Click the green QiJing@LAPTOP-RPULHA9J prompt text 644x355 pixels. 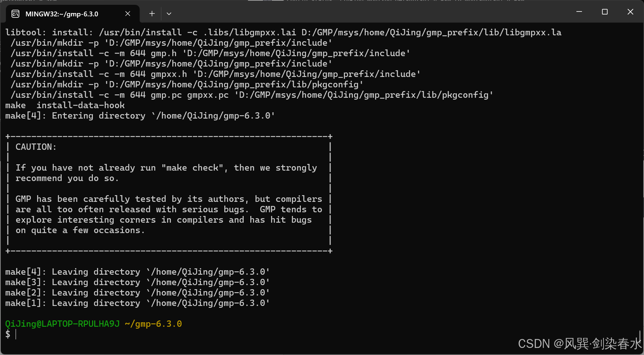(x=62, y=324)
